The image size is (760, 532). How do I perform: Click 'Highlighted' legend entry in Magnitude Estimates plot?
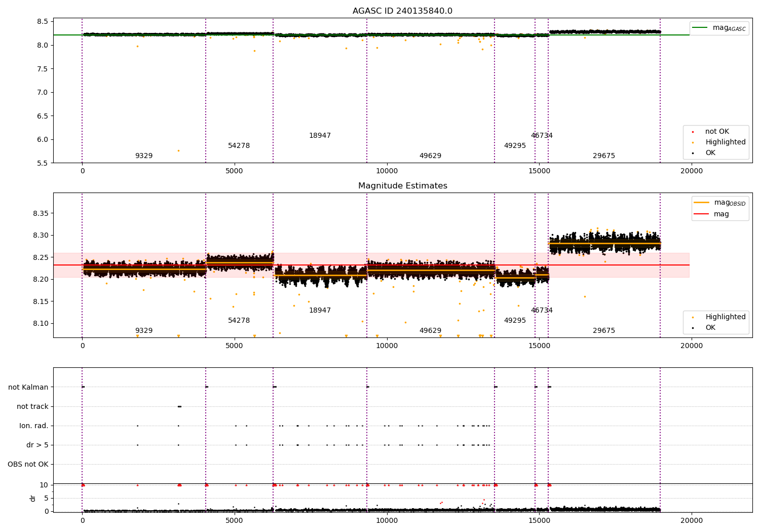coord(718,317)
